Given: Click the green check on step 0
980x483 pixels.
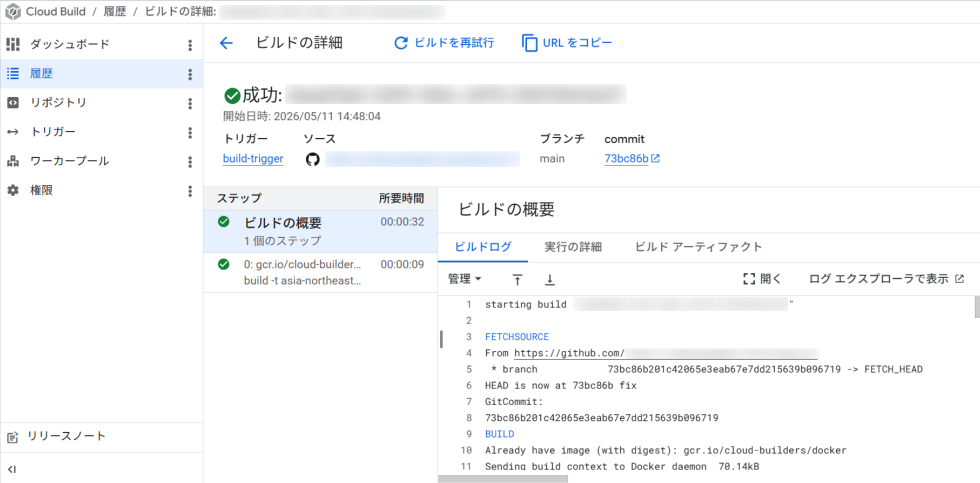Looking at the screenshot, I should pyautogui.click(x=224, y=264).
